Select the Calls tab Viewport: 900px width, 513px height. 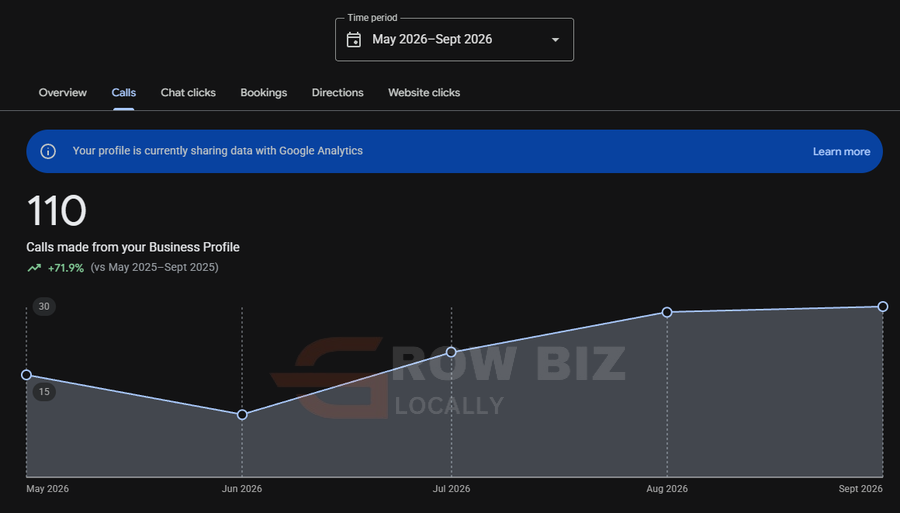[x=123, y=92]
